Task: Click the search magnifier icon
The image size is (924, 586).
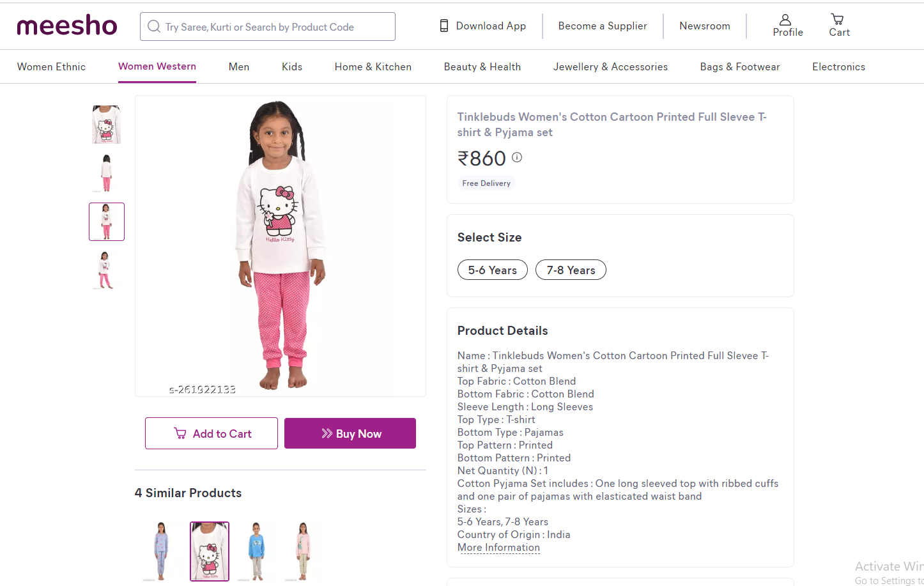Action: (x=154, y=26)
